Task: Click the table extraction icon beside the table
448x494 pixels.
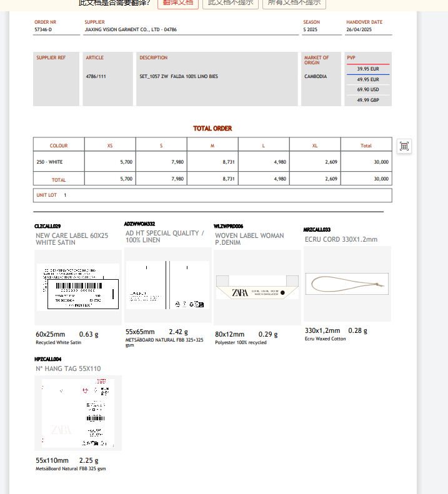Action: click(x=404, y=146)
